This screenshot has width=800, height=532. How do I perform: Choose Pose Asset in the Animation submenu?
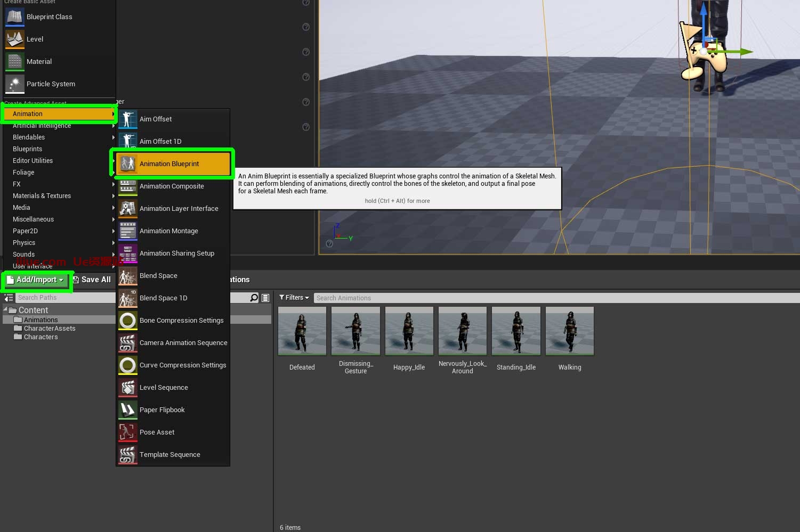coord(157,432)
